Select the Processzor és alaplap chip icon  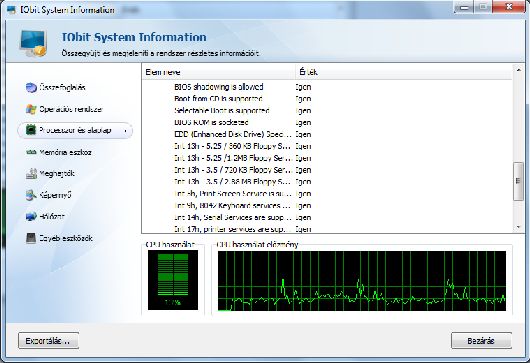click(31, 130)
